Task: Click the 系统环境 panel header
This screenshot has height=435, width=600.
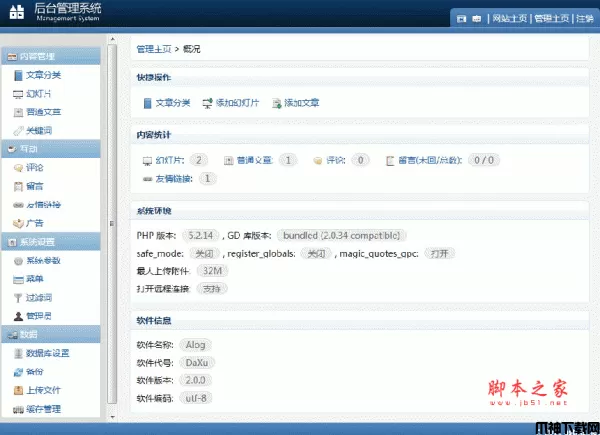Action: (360, 211)
